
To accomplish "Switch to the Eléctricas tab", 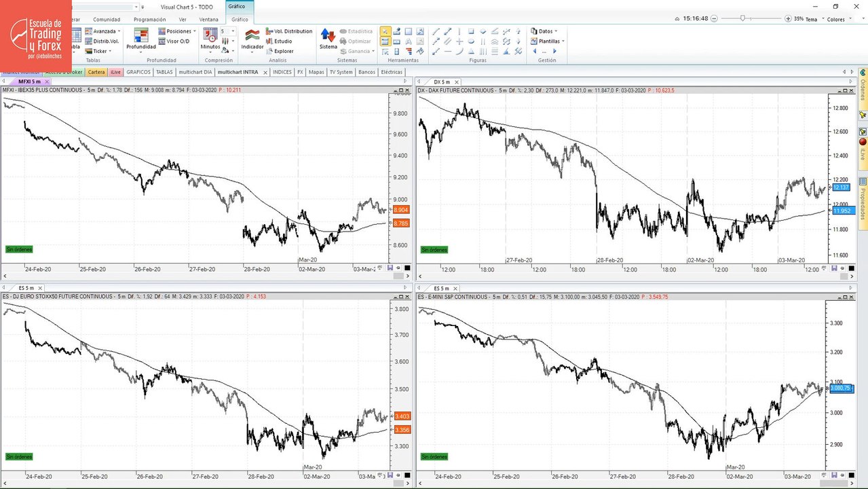I will (392, 72).
